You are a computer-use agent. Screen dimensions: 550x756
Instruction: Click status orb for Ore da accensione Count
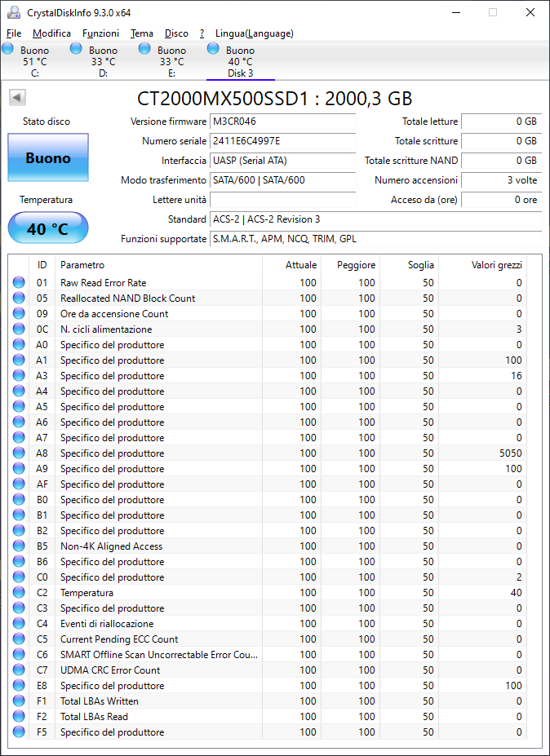(x=19, y=313)
